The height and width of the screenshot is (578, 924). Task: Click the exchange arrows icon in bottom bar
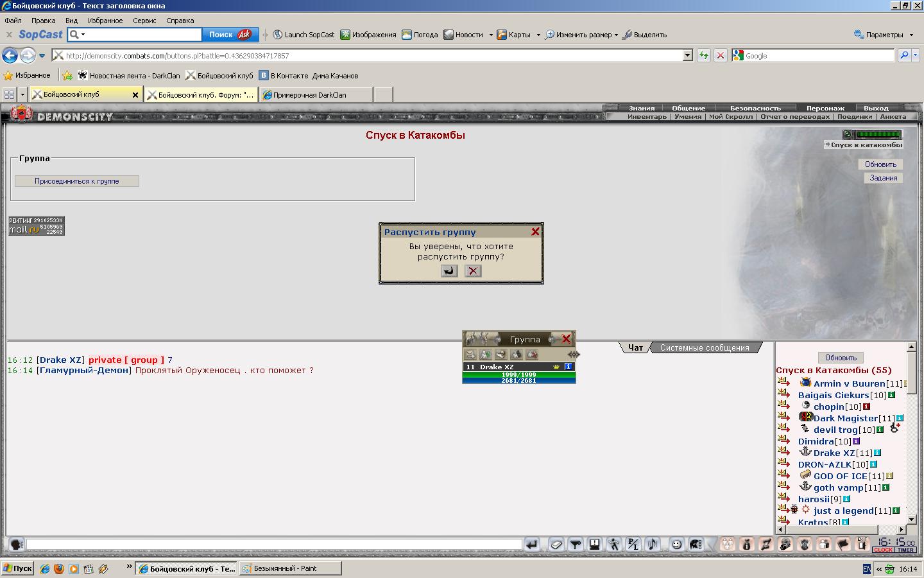point(766,545)
